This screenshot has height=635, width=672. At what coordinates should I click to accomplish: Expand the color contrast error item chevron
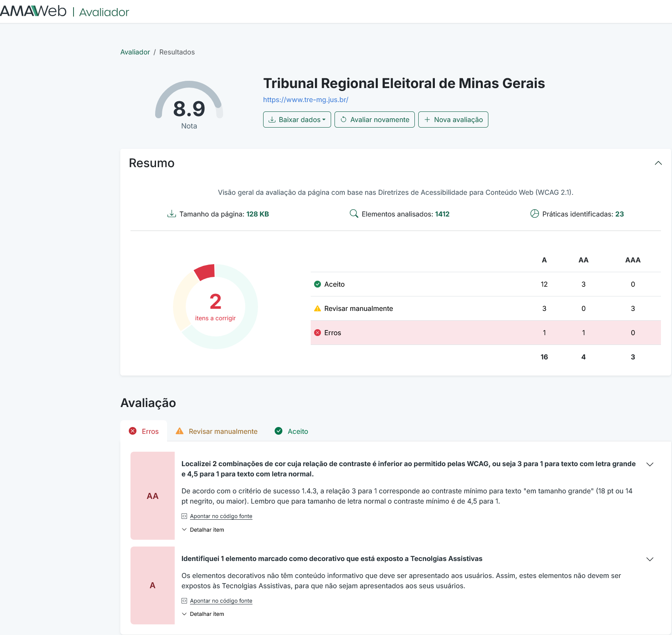click(x=649, y=464)
